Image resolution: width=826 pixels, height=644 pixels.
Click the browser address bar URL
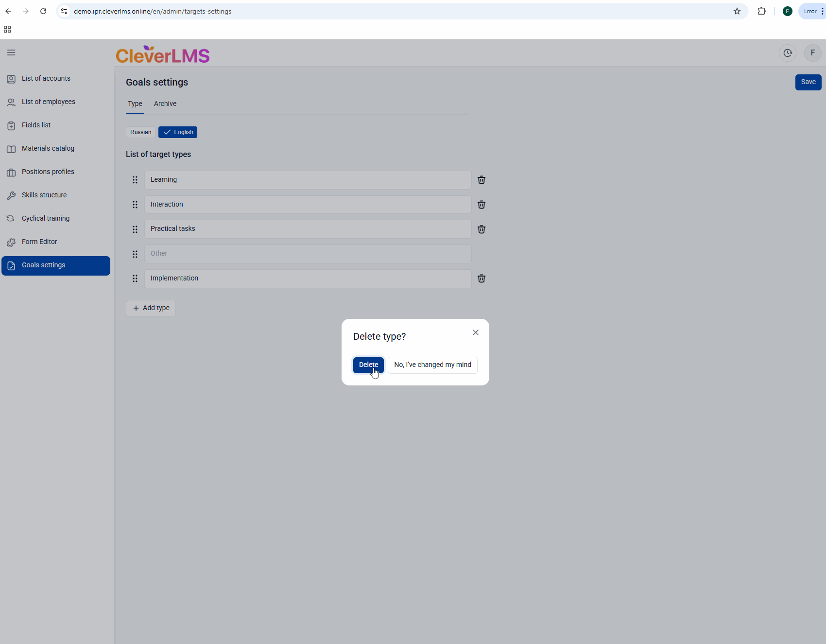pyautogui.click(x=153, y=11)
